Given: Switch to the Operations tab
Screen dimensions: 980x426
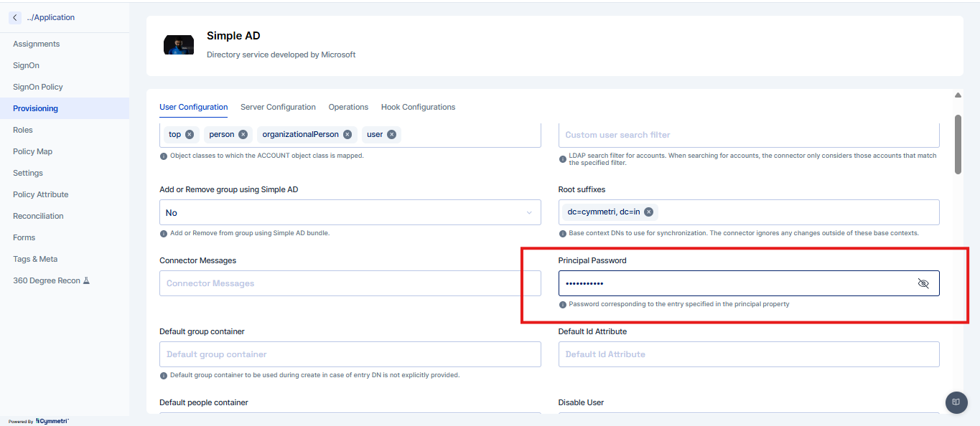Looking at the screenshot, I should (348, 107).
